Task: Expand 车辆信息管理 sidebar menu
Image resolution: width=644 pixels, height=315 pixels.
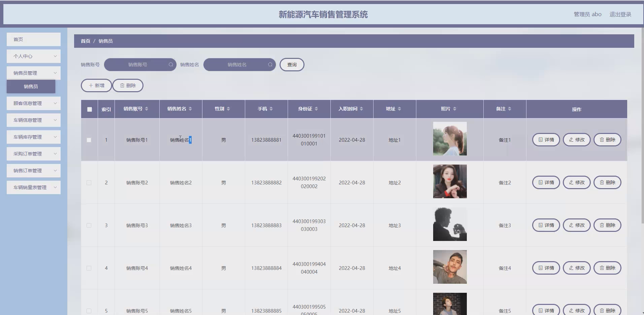Action: click(34, 120)
